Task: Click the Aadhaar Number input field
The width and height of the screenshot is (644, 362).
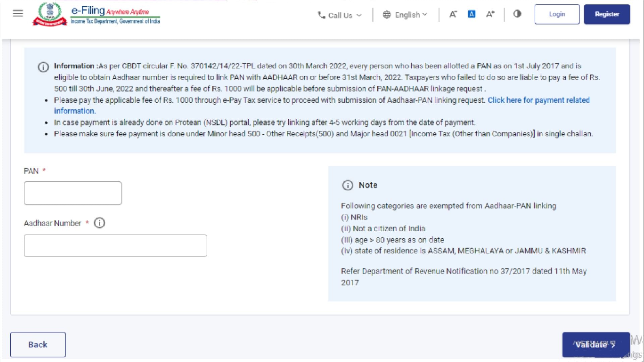Action: pyautogui.click(x=115, y=245)
